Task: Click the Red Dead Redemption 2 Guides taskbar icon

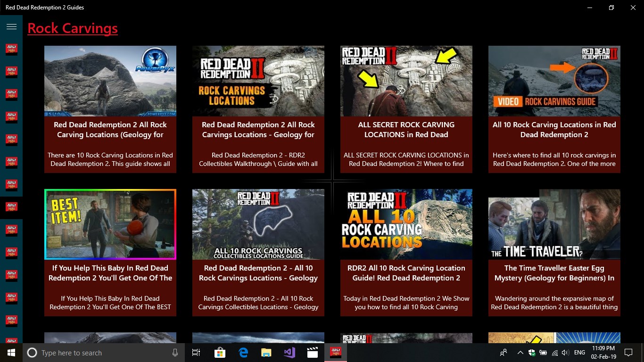Action: click(336, 353)
